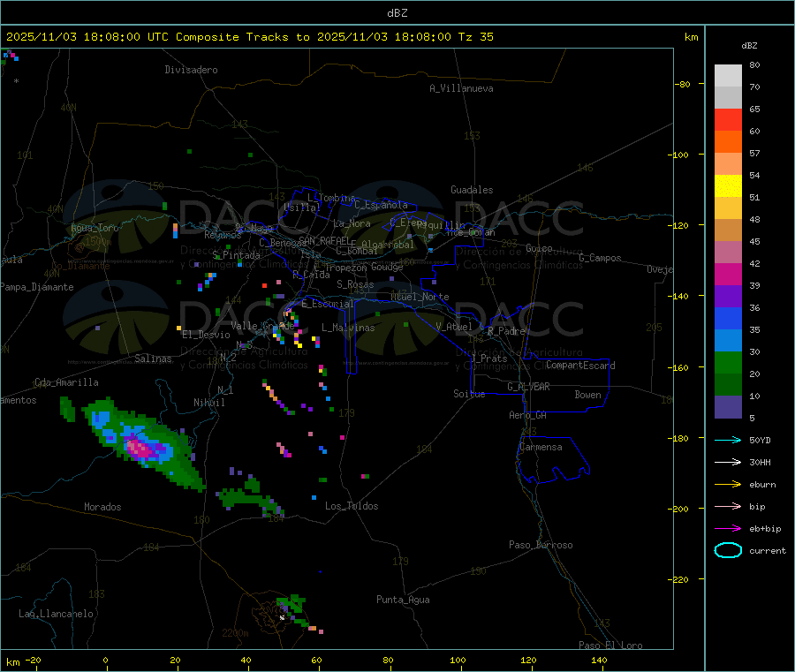Click the G_ALVEAR city label
The image size is (795, 672).
coord(528,387)
